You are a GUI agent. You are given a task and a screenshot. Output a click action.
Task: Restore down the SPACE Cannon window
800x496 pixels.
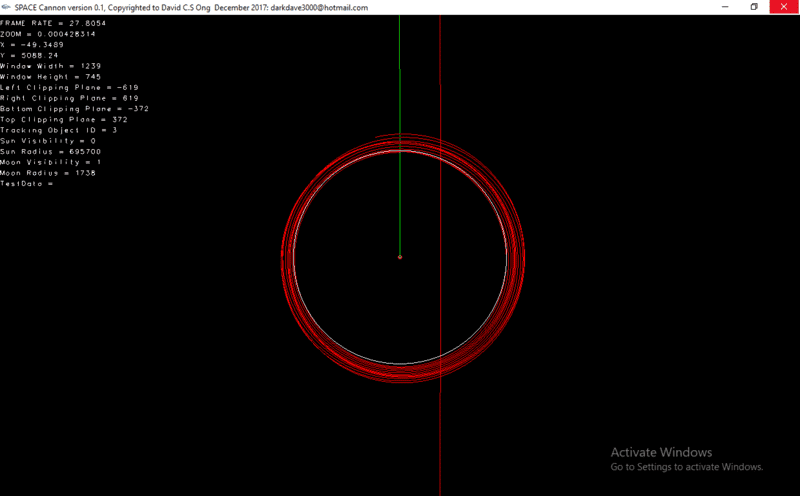point(753,7)
